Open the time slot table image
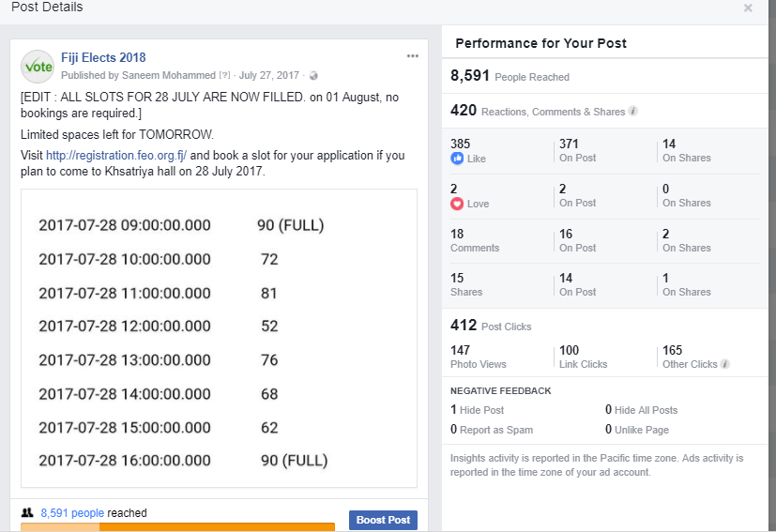The image size is (776, 532). pos(219,339)
